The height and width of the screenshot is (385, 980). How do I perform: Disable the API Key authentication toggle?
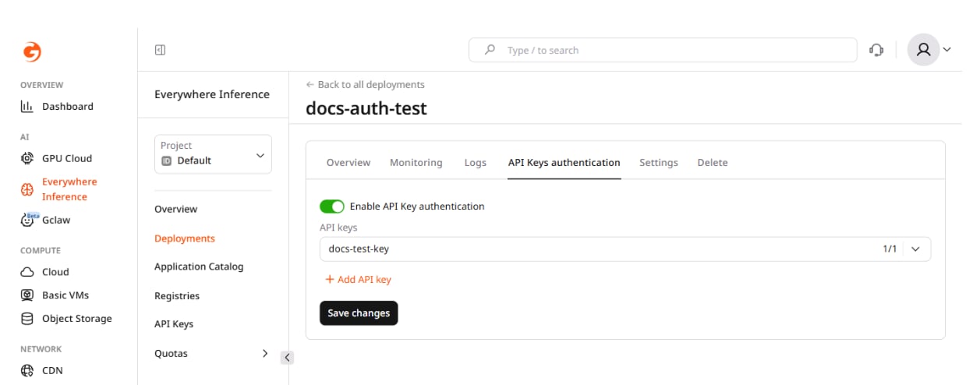[x=332, y=207]
